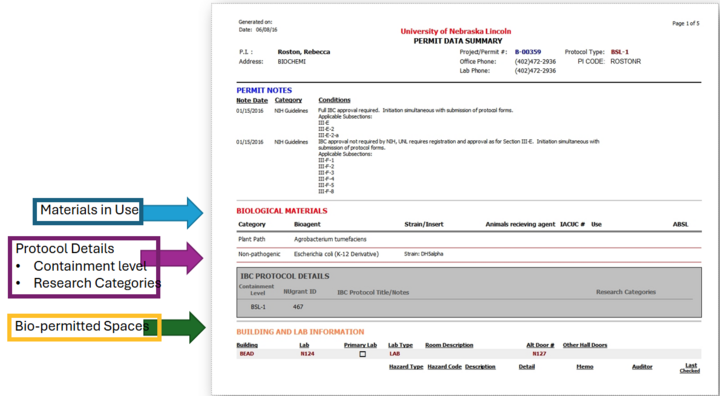Image resolution: width=720 pixels, height=396 pixels.
Task: Select the PERMIT DATA SUMMARY heading
Action: [458, 41]
